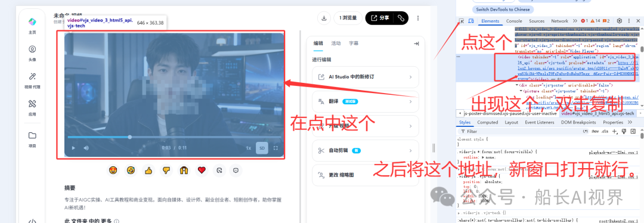644x223 pixels.
Task: Open the Properties pane tab
Action: coord(613,122)
